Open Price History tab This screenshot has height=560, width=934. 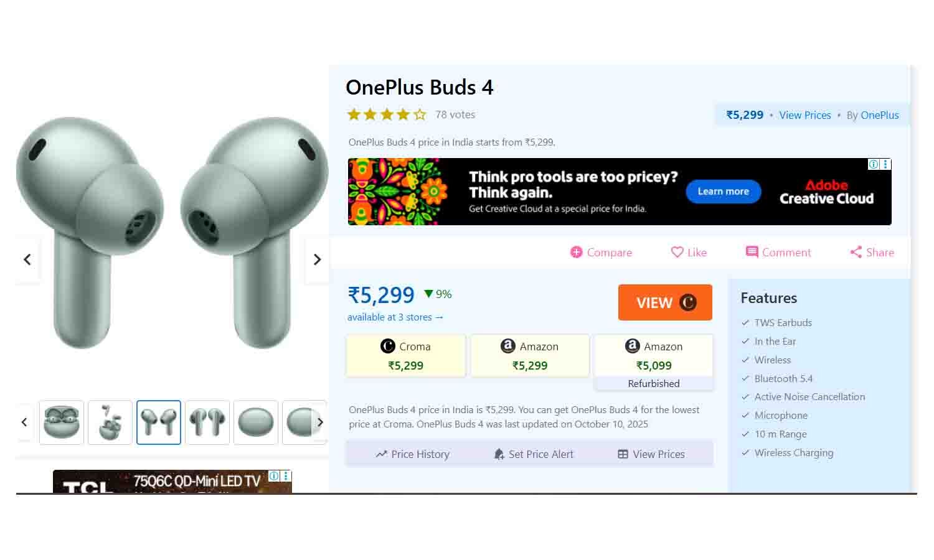412,454
